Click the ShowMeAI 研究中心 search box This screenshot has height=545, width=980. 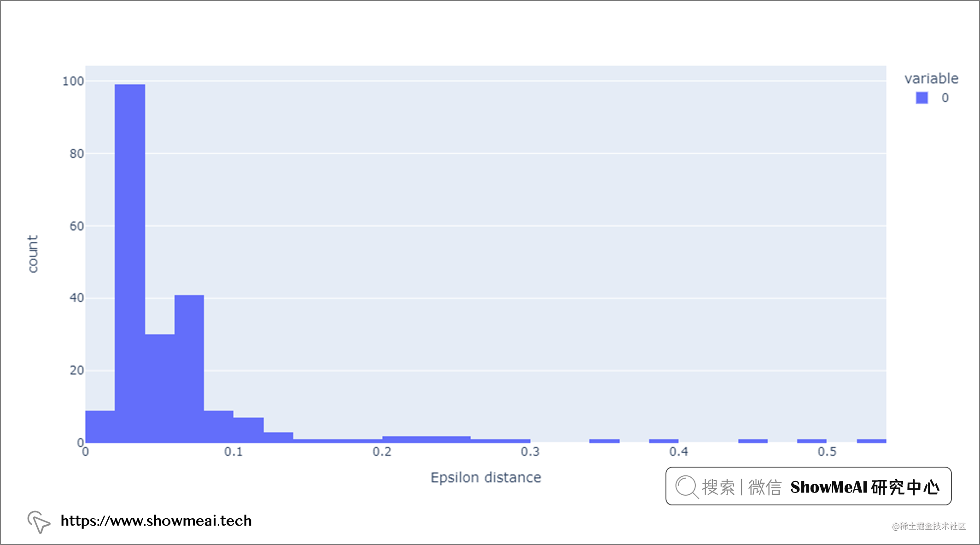click(808, 486)
